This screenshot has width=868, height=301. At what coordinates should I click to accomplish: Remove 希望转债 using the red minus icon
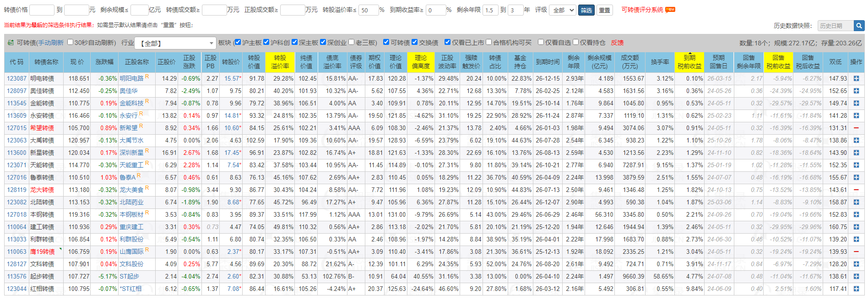[x=856, y=128]
